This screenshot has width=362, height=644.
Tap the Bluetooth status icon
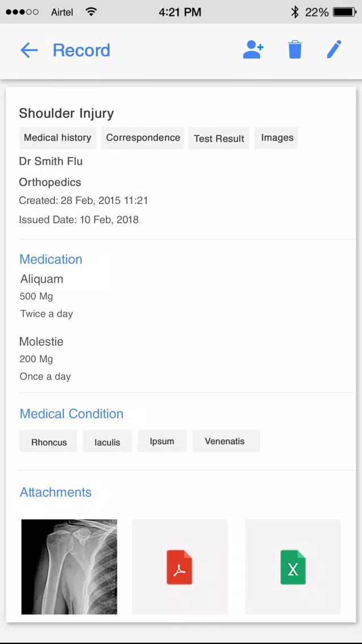point(295,12)
